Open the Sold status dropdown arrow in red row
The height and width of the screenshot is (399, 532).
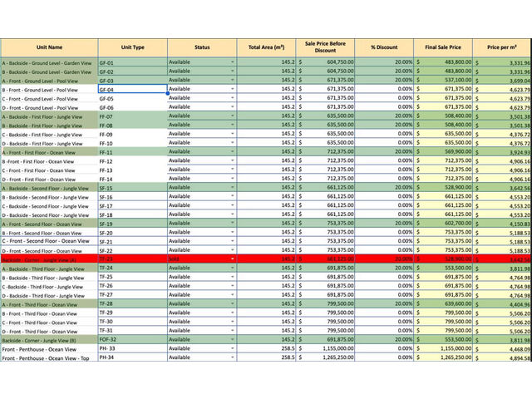233,259
